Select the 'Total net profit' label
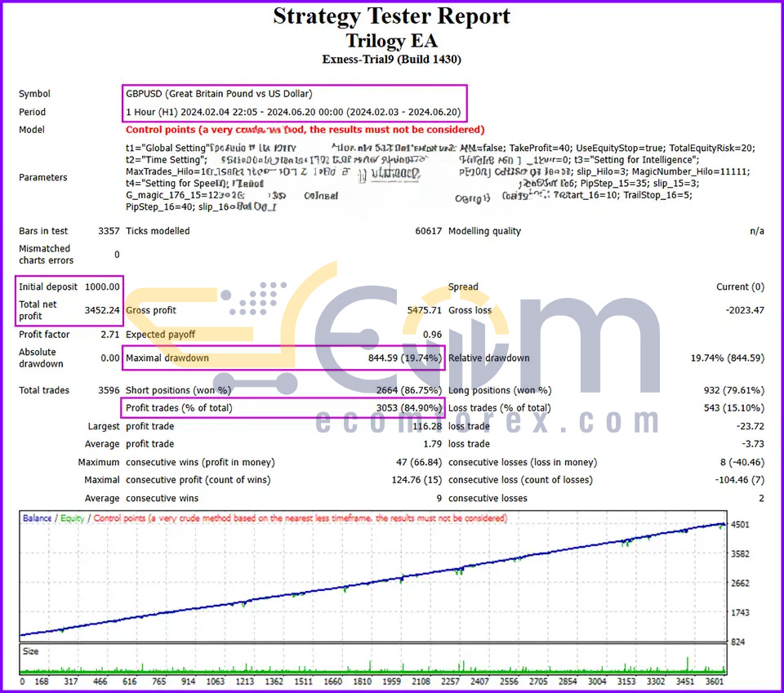784x693 pixels. click(38, 310)
